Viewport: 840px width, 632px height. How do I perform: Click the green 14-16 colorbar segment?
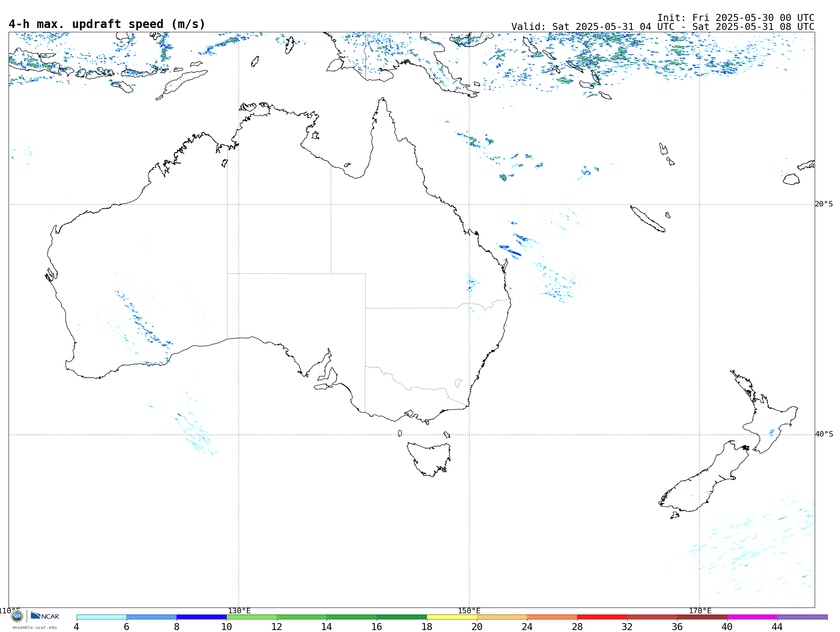pyautogui.click(x=352, y=617)
